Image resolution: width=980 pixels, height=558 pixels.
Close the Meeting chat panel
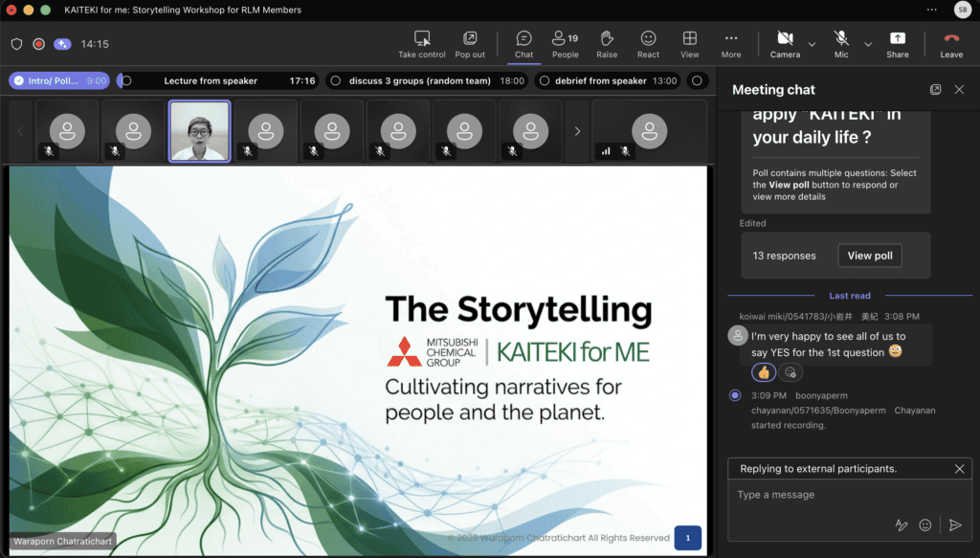click(959, 89)
